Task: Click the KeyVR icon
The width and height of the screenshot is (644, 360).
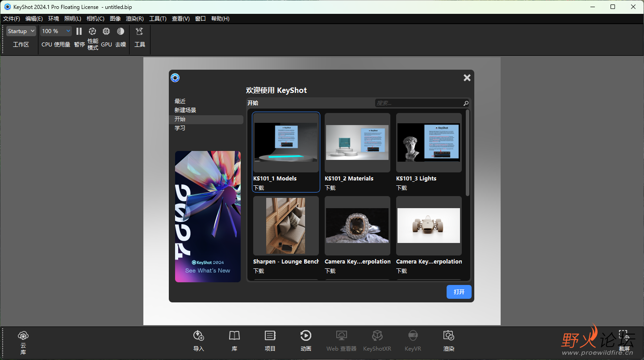Action: (x=413, y=335)
